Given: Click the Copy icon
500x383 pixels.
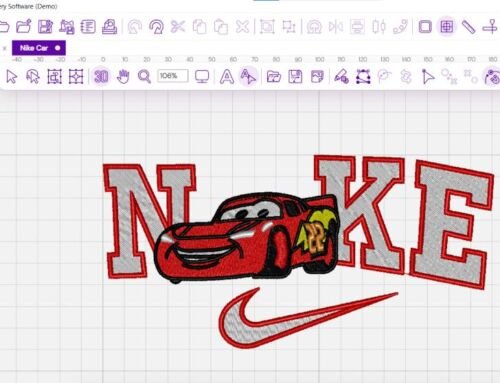Looking at the screenshot, I should tap(199, 27).
